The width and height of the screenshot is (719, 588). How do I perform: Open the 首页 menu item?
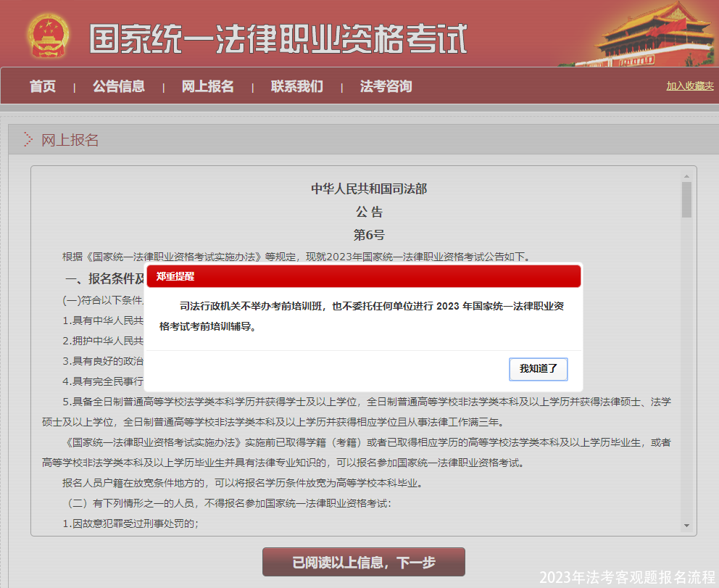coord(42,86)
